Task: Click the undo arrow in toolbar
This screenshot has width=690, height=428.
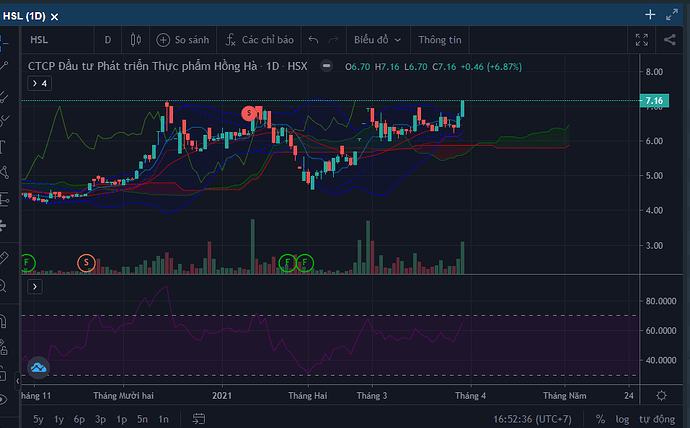Action: point(313,40)
